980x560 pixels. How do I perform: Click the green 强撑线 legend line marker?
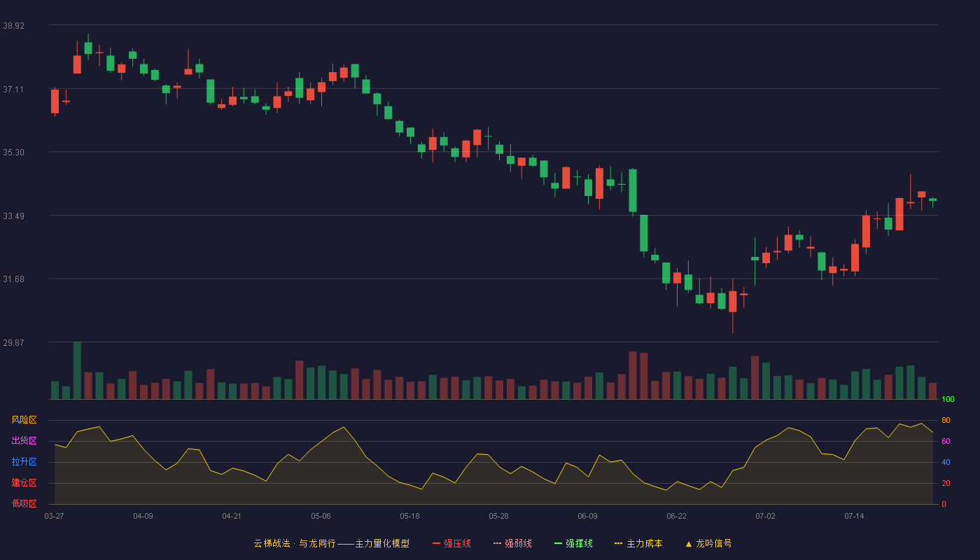click(x=558, y=543)
